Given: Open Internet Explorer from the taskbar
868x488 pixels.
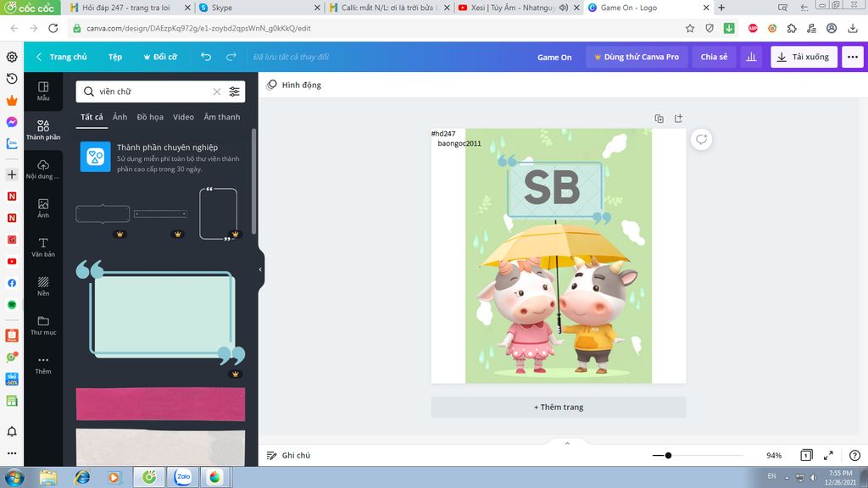Looking at the screenshot, I should pos(82,477).
